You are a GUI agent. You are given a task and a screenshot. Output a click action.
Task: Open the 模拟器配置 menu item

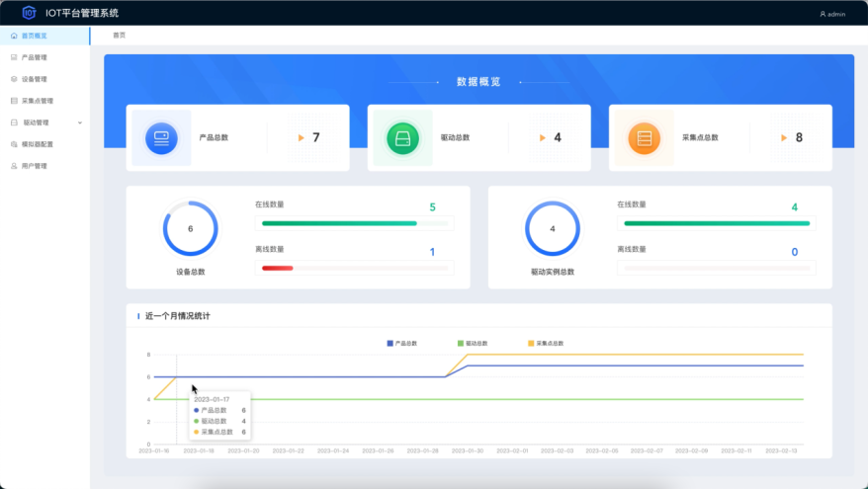pyautogui.click(x=44, y=144)
